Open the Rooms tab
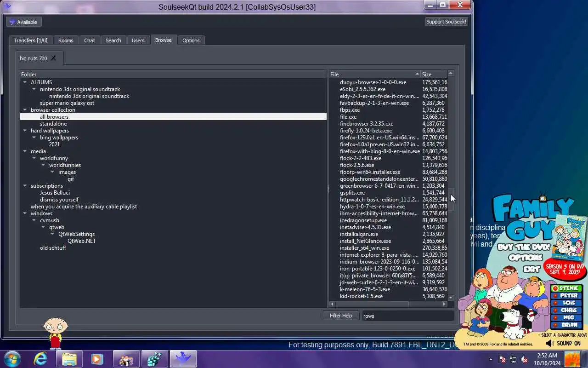 [x=66, y=40]
